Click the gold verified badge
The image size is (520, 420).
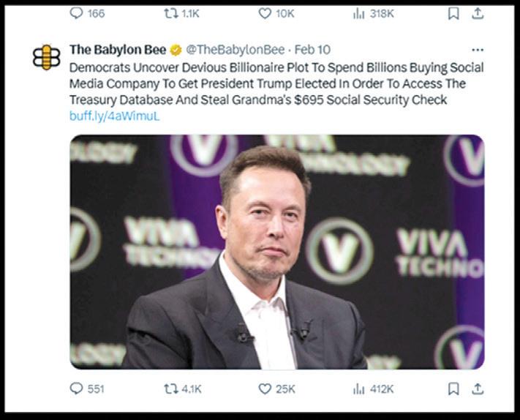coord(176,50)
